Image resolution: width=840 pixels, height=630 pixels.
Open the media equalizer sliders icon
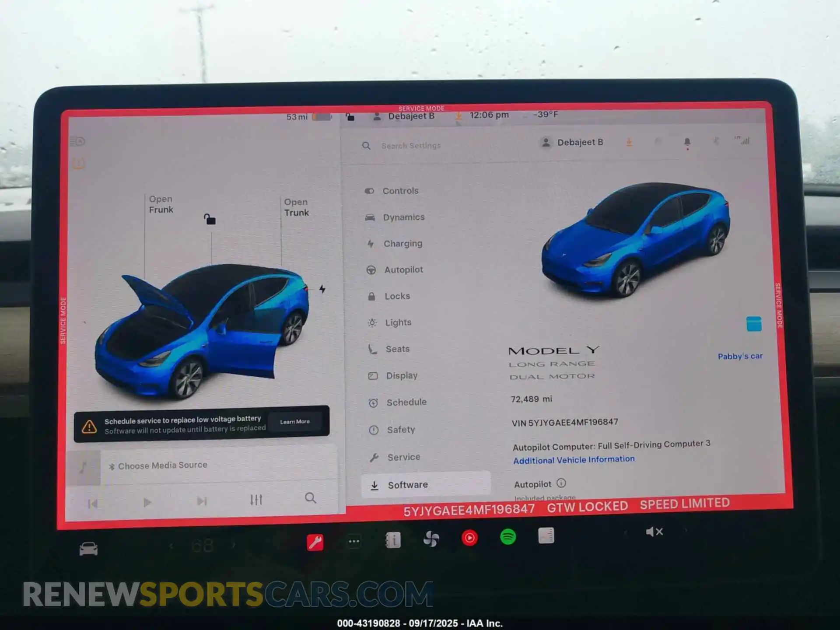pyautogui.click(x=256, y=500)
